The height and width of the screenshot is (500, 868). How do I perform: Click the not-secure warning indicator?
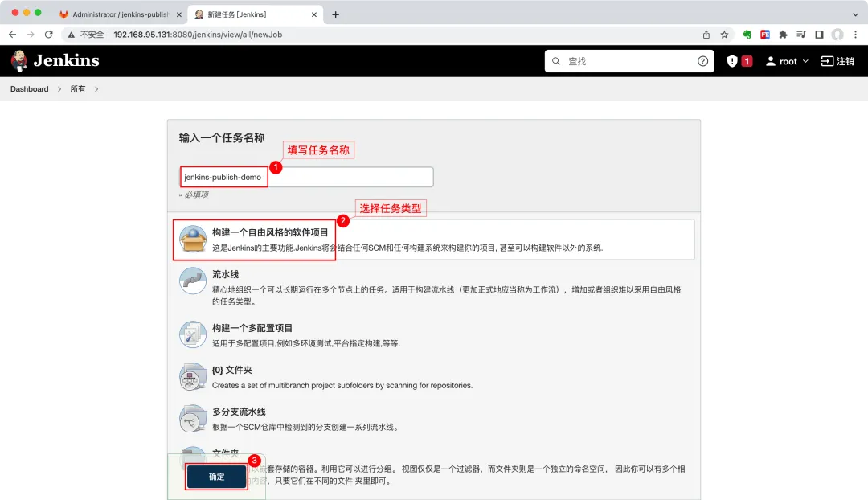85,35
